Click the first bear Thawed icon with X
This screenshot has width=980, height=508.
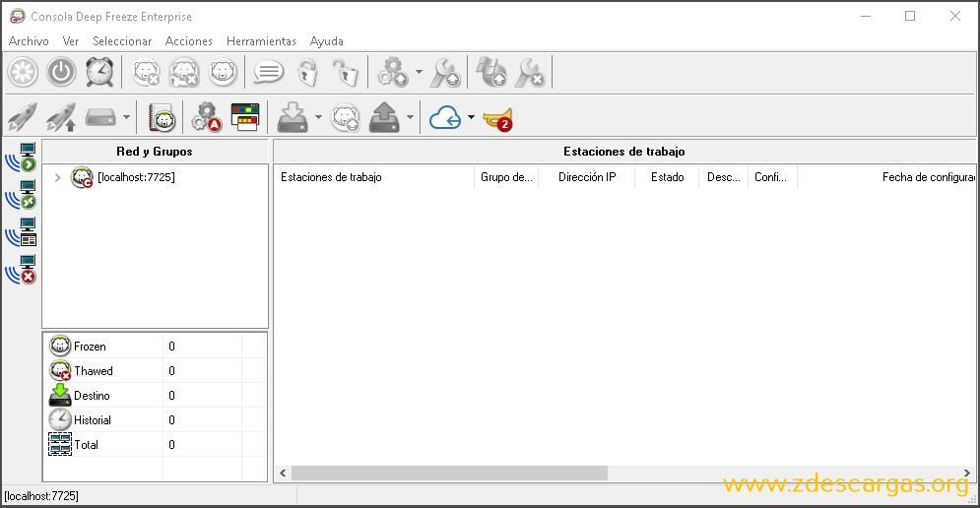(x=147, y=73)
